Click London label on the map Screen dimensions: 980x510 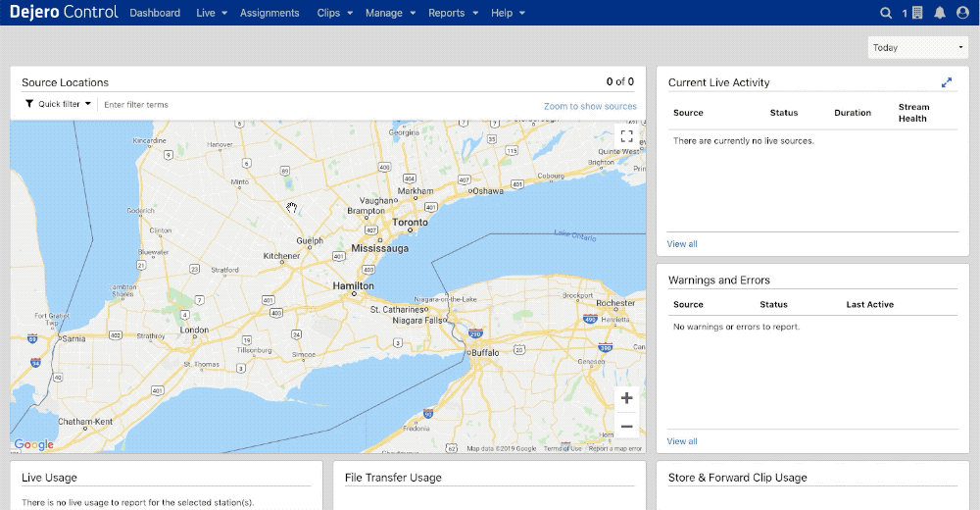coord(194,330)
